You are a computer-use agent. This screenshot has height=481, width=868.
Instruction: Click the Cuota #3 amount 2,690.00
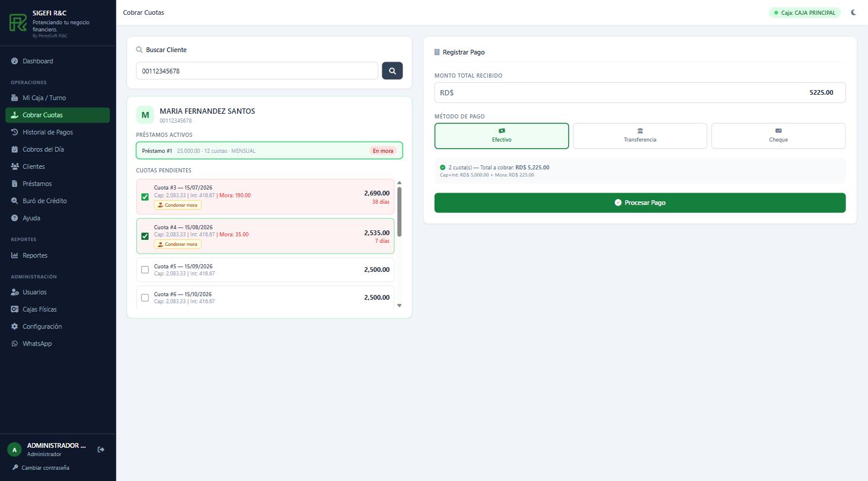[376, 193]
